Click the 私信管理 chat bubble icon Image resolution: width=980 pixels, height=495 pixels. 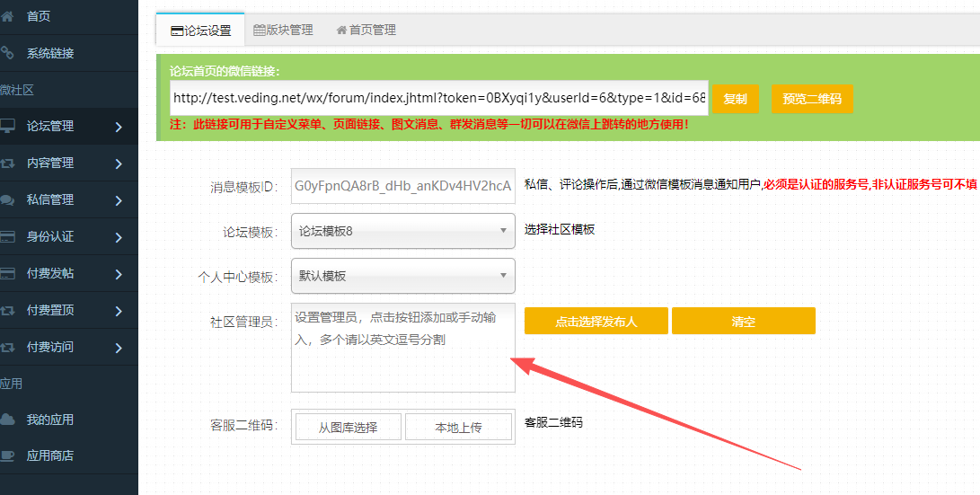(8, 199)
